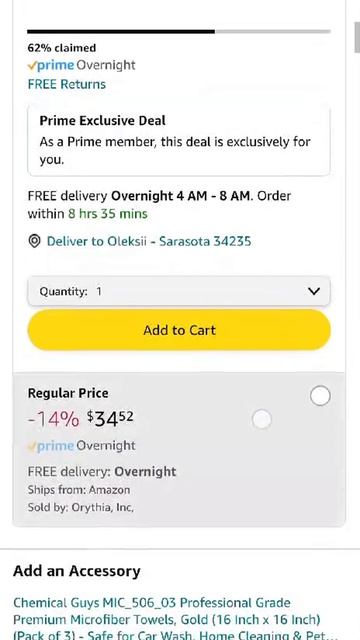
Task: Click the -14% discount label
Action: click(53, 419)
